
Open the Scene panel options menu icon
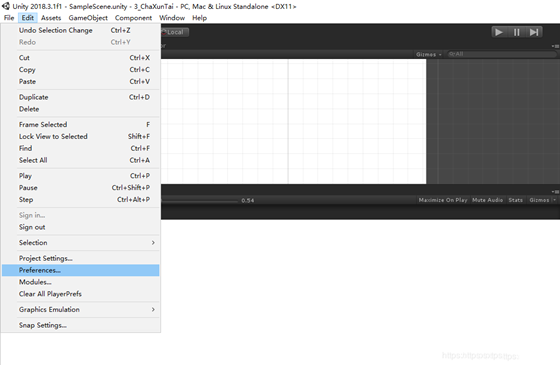555,46
